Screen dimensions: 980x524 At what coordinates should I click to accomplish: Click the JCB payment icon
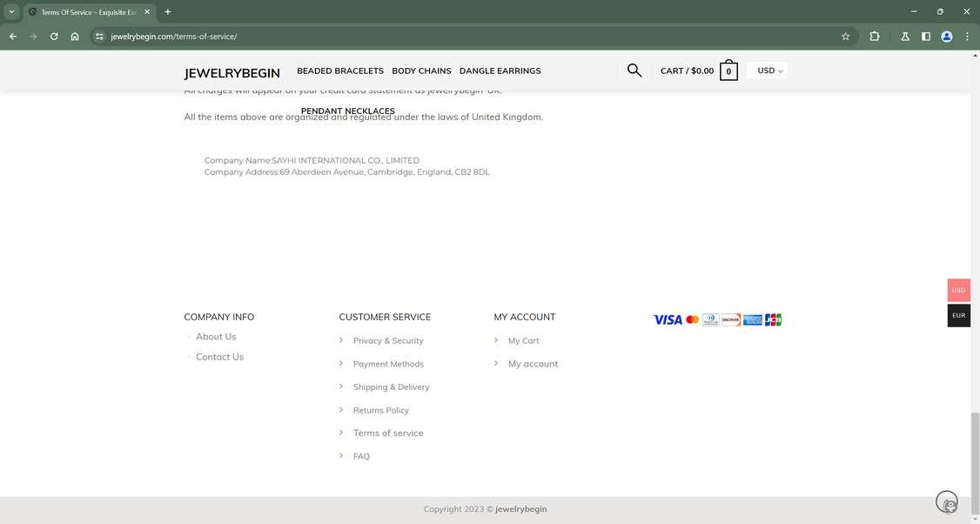[772, 319]
